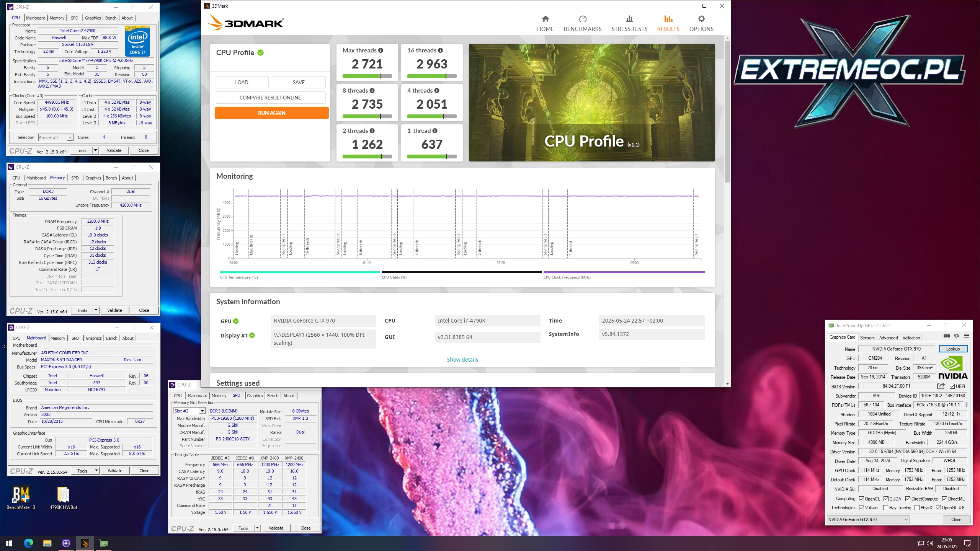The image size is (980, 551).
Task: Open File Explorer from the taskbar
Action: pos(47,543)
